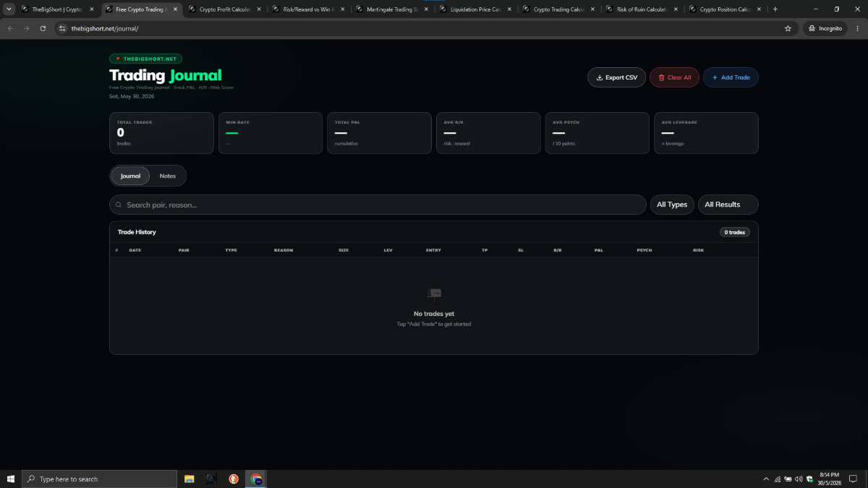Viewport: 868px width, 488px height.
Task: Click the THEBIGSHORT.NET badge
Action: (x=145, y=59)
